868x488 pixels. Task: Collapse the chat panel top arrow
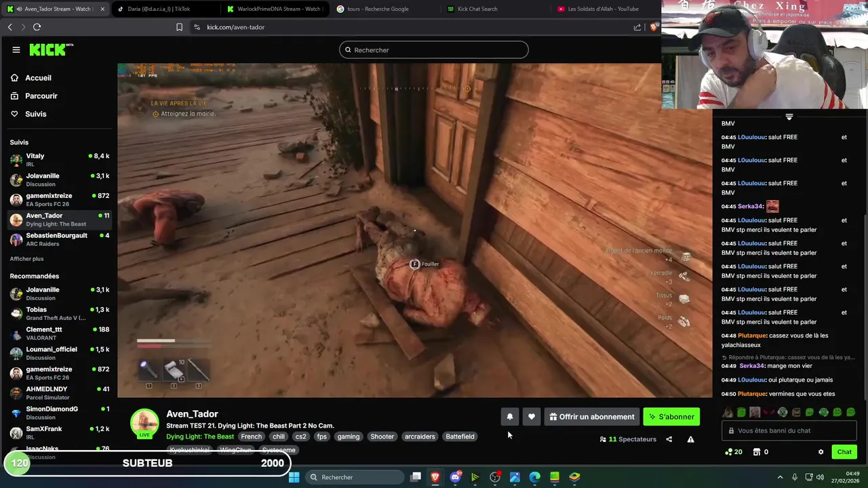pos(789,117)
